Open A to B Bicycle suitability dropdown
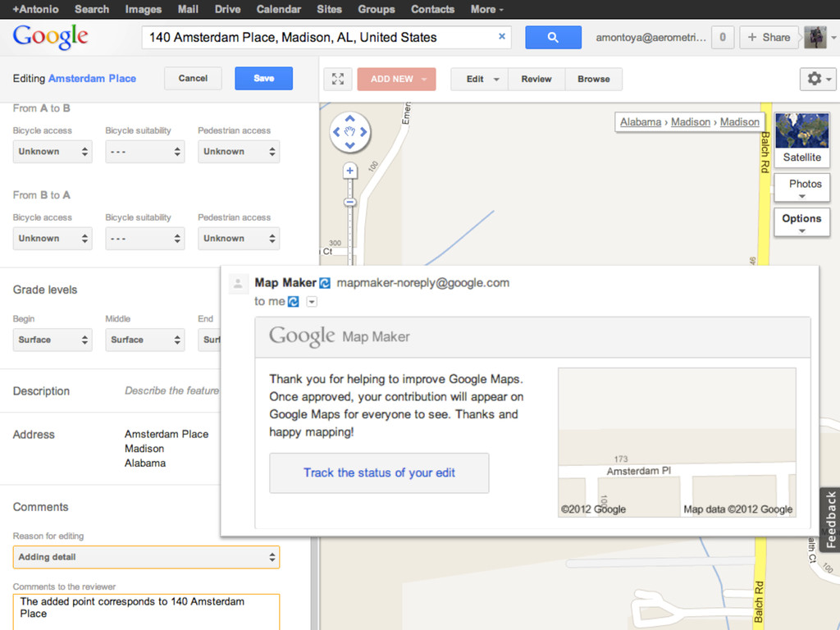The height and width of the screenshot is (630, 840). click(x=144, y=152)
